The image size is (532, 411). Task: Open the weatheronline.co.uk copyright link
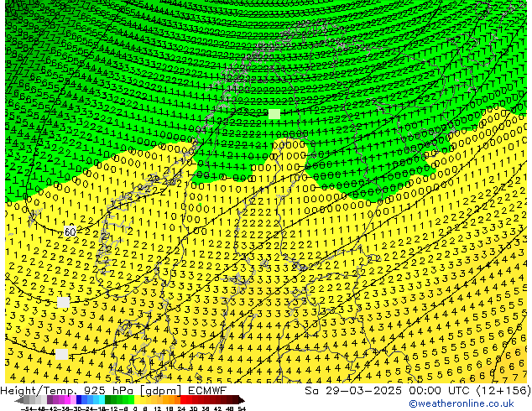[461, 404]
